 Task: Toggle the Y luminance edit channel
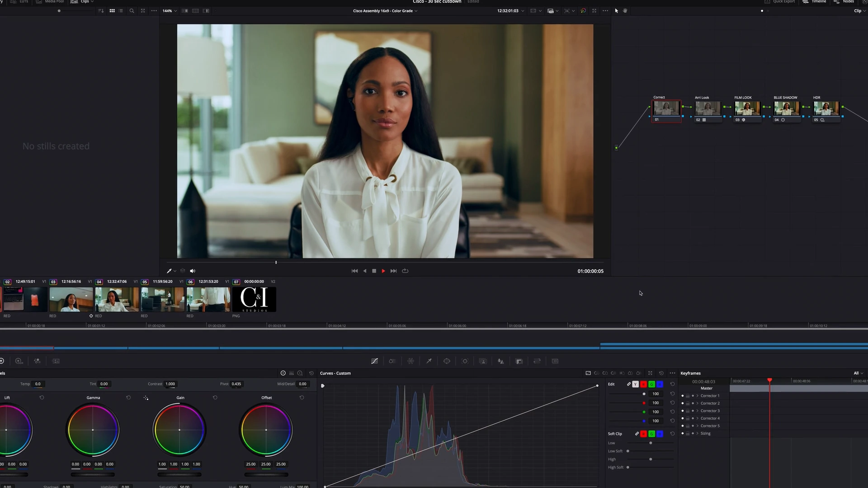coord(636,384)
